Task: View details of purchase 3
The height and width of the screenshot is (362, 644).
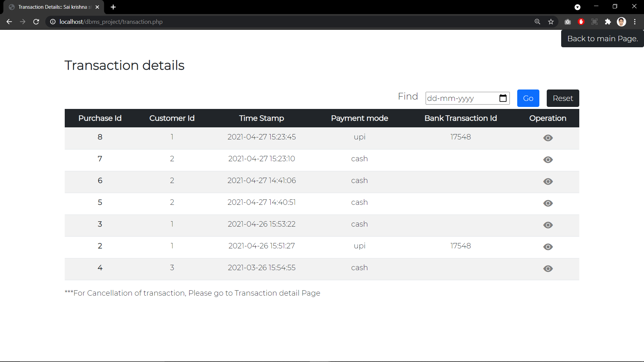Action: click(x=548, y=225)
